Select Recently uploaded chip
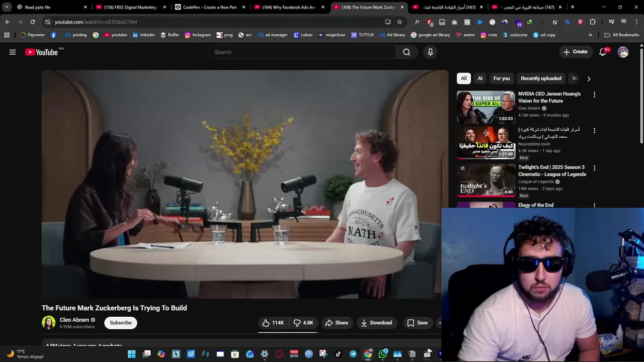 coord(541,78)
